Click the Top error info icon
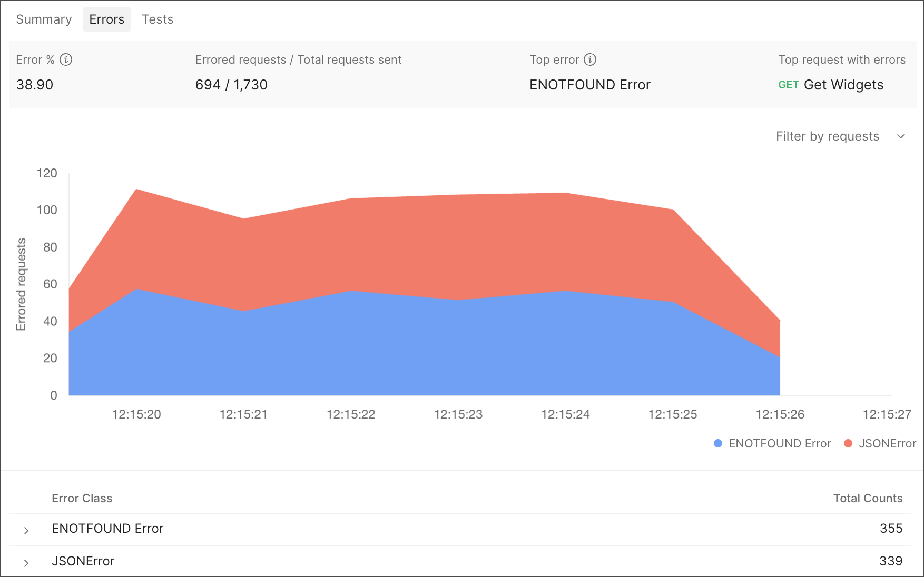Viewport: 924px width, 577px height. pos(590,59)
